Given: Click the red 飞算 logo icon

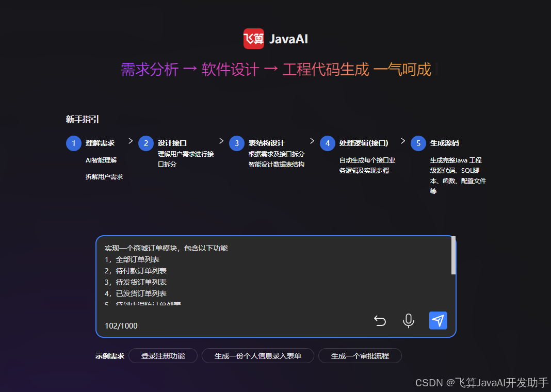Looking at the screenshot, I should point(254,39).
